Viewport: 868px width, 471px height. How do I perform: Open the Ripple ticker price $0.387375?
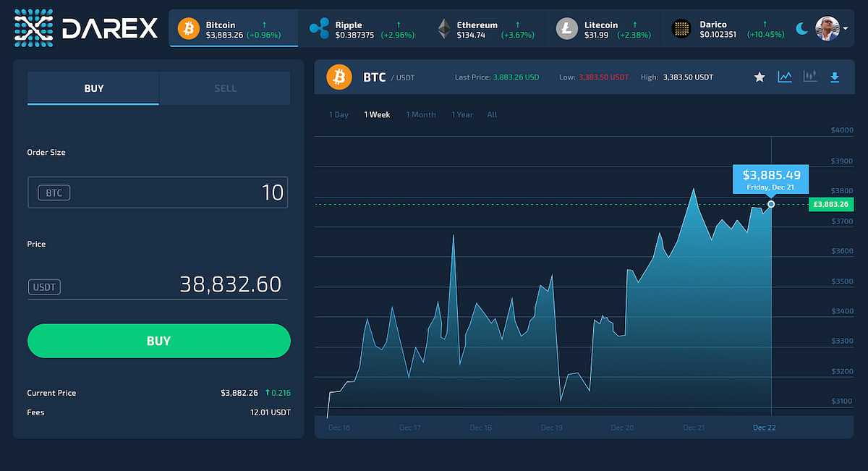click(354, 34)
